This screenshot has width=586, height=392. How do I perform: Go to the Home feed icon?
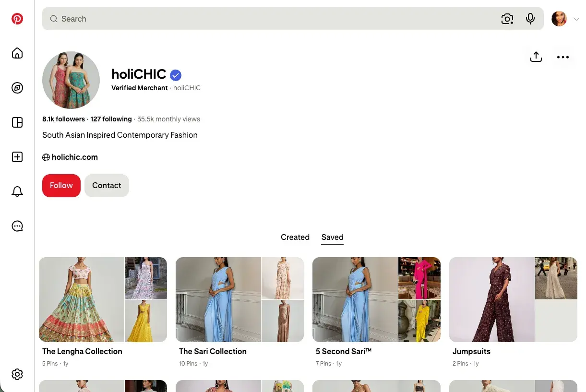(17, 53)
